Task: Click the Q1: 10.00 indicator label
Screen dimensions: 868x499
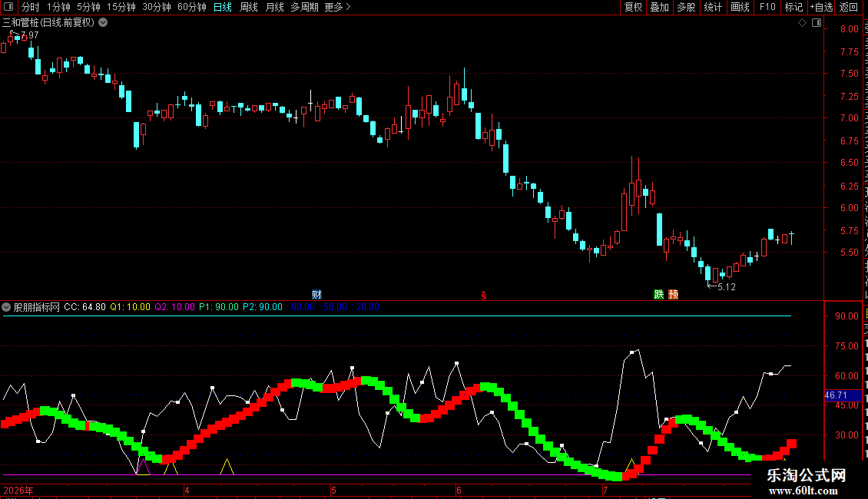Action: click(x=130, y=307)
